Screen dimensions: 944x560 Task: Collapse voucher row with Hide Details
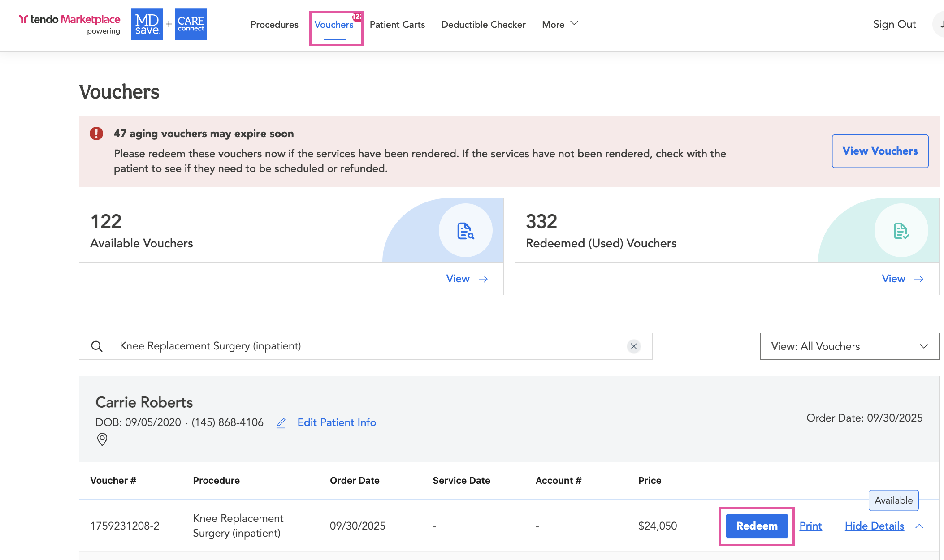coord(875,526)
